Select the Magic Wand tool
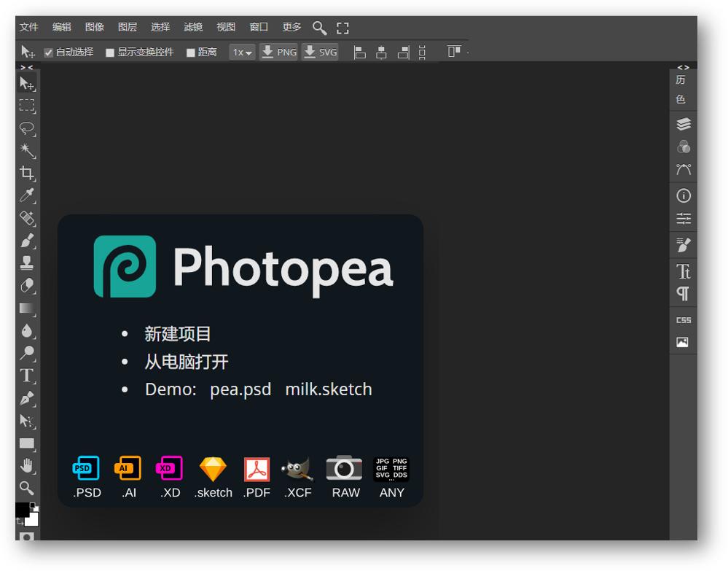Viewport: 728px width, 571px height. 27,150
